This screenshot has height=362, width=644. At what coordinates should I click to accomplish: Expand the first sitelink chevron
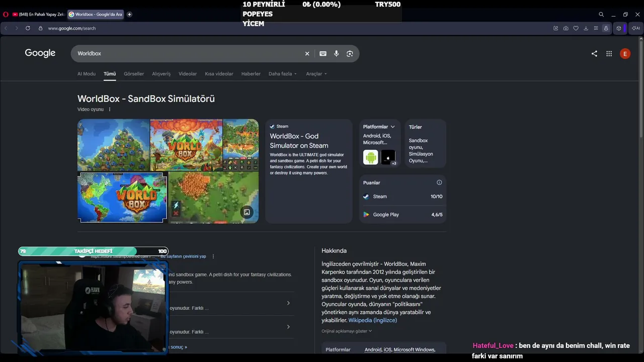(288, 303)
